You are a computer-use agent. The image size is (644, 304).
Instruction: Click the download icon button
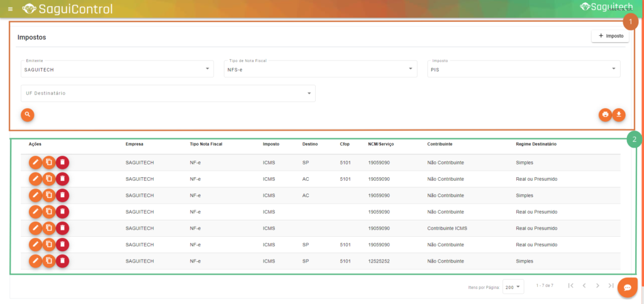click(619, 114)
